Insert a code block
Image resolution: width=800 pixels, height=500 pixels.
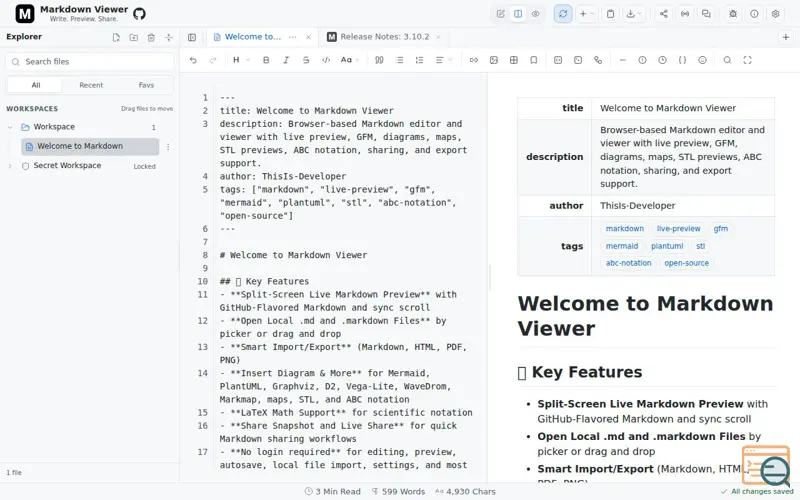coord(558,60)
